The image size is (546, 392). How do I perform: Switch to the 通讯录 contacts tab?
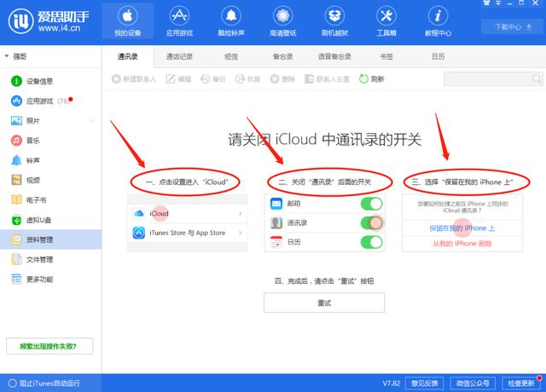[127, 57]
